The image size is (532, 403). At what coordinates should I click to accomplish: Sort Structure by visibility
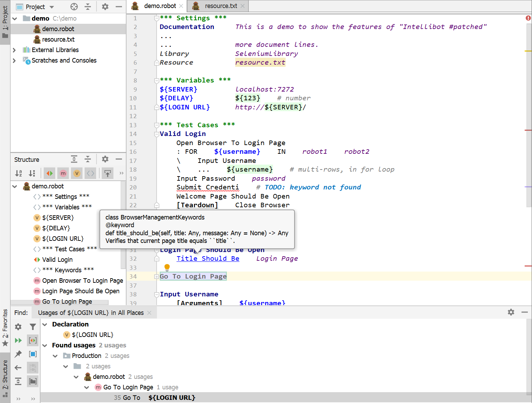pos(32,173)
